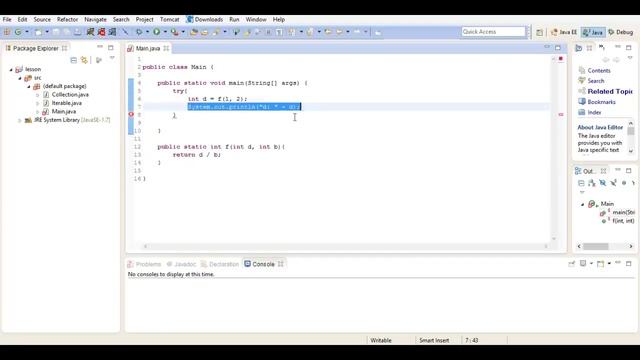The height and width of the screenshot is (360, 640).
Task: Toggle Sort in Outline toolbar
Action: (x=592, y=183)
